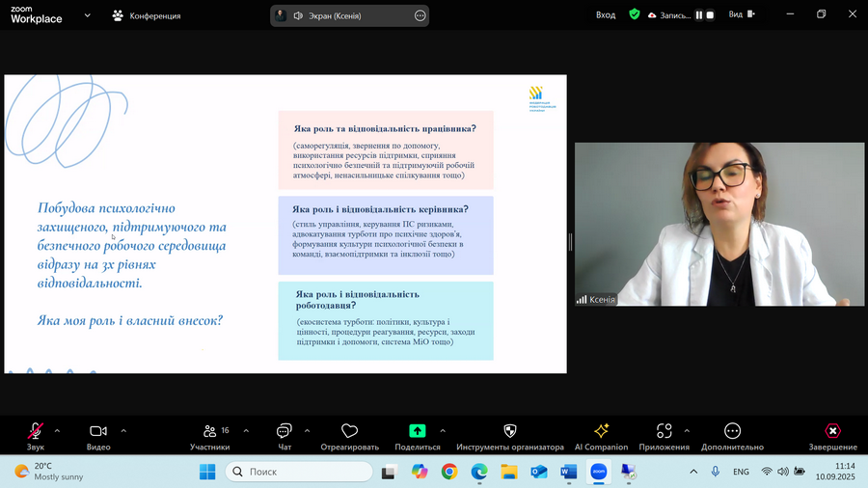Open the Участники participants panel

(209, 431)
